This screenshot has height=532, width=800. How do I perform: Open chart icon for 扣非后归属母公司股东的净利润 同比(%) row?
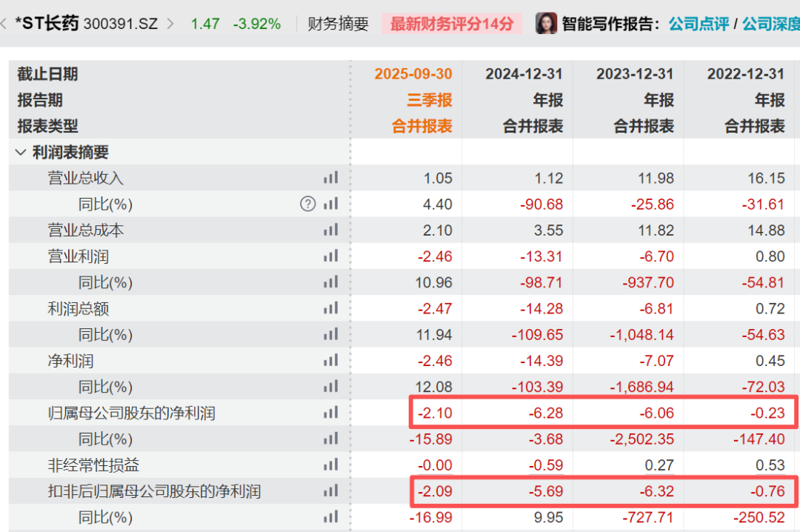click(330, 516)
